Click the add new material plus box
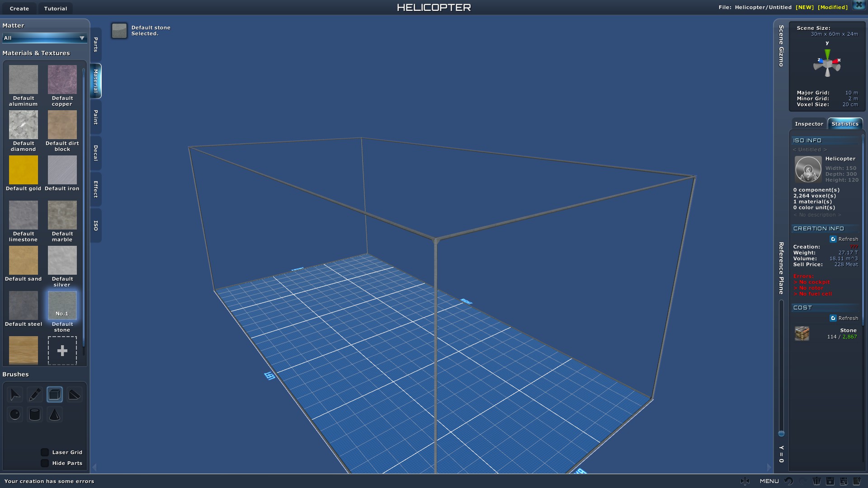The width and height of the screenshot is (868, 488). (62, 351)
